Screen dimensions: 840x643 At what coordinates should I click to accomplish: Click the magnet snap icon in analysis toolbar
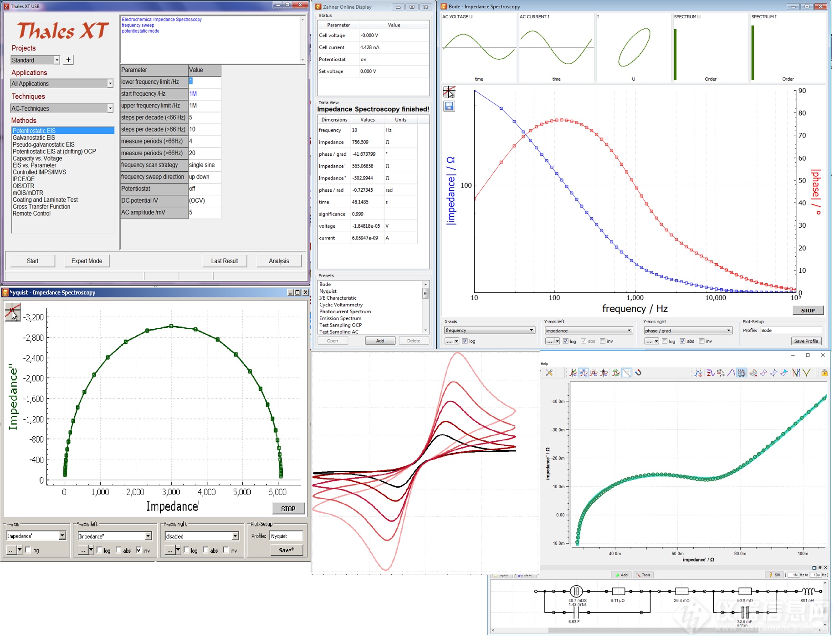click(638, 373)
